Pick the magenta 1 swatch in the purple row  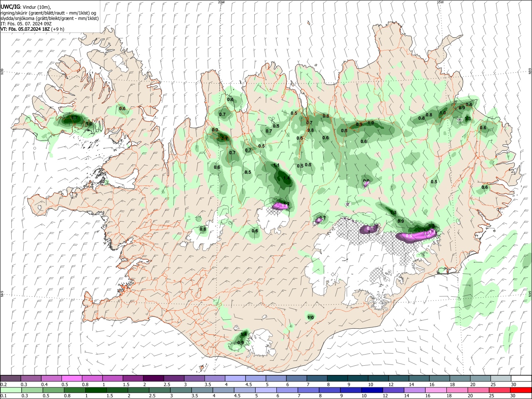[112, 379]
